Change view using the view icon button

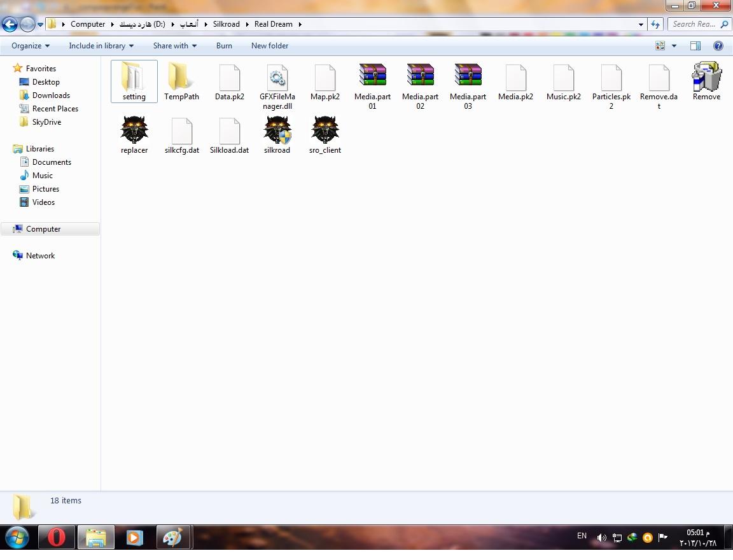[x=660, y=46]
